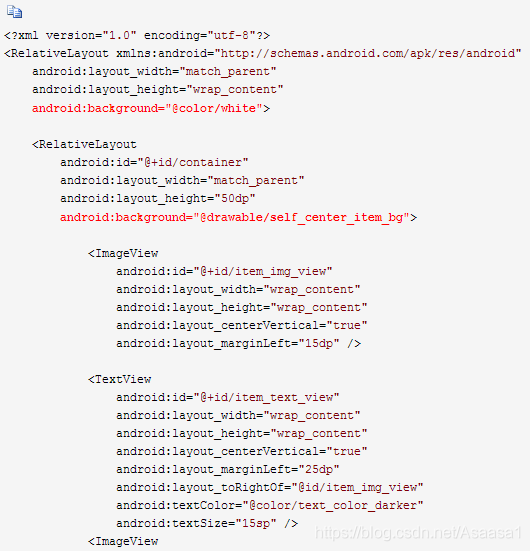Select the @+id/item_text_view id line
Image resolution: width=530 pixels, height=551 pixels.
pos(228,397)
